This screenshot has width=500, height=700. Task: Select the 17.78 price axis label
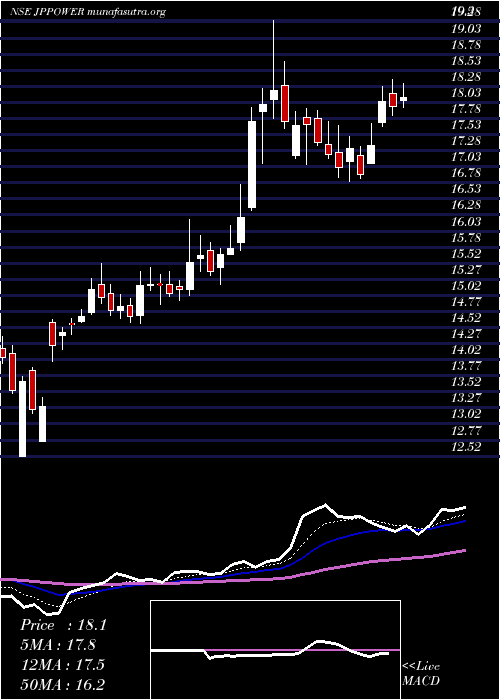466,109
